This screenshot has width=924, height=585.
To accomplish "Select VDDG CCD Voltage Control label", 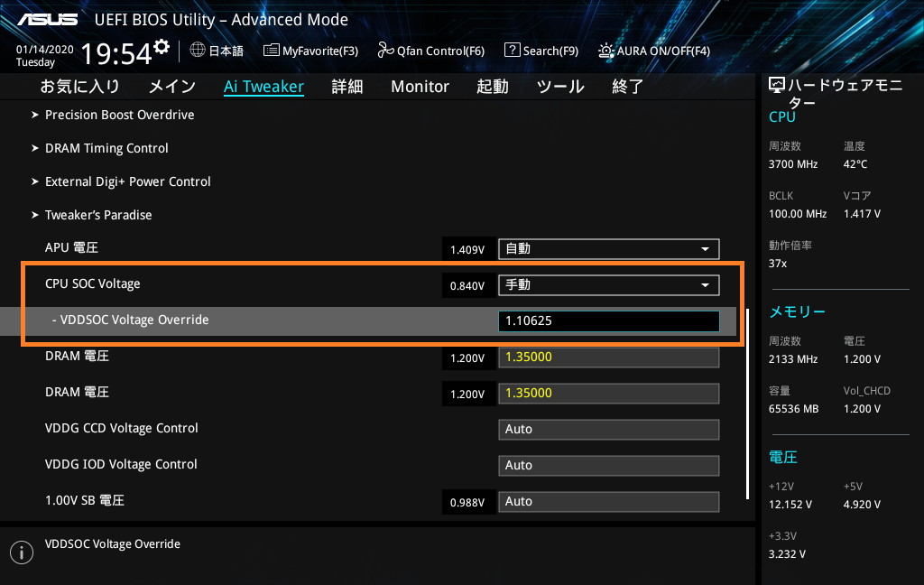I will click(x=122, y=428).
